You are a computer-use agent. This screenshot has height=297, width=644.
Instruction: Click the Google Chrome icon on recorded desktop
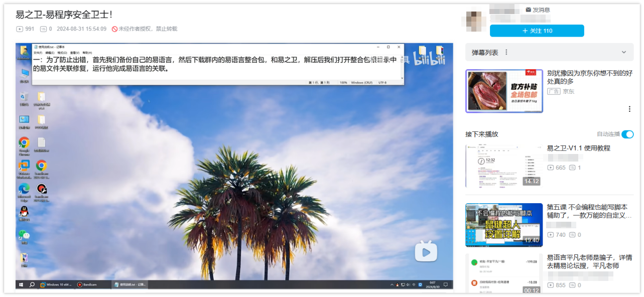[x=24, y=142]
